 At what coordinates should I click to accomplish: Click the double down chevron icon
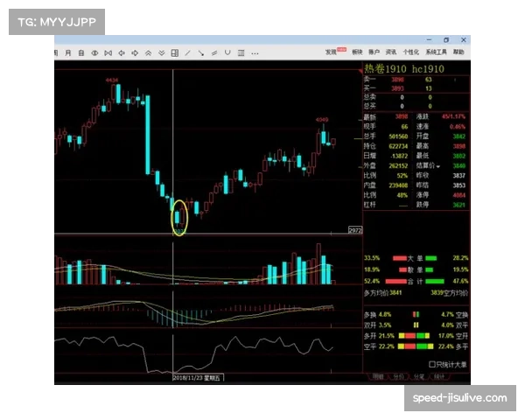[161, 53]
